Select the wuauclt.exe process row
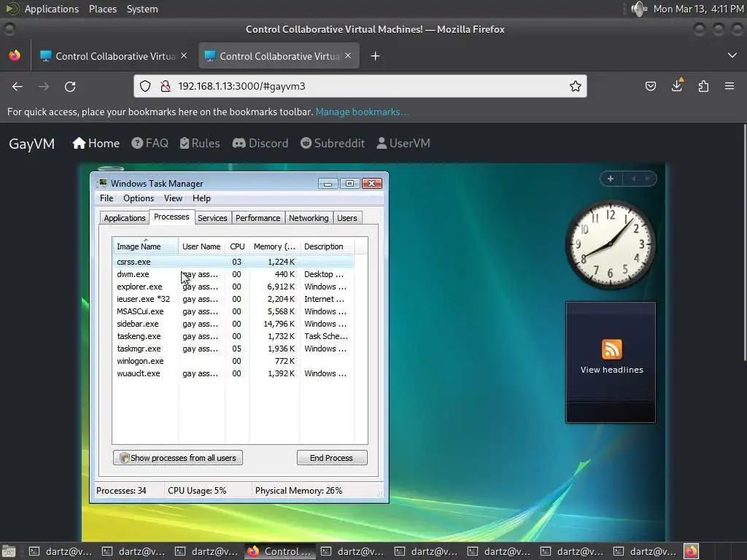Image resolution: width=747 pixels, height=560 pixels. [233, 373]
